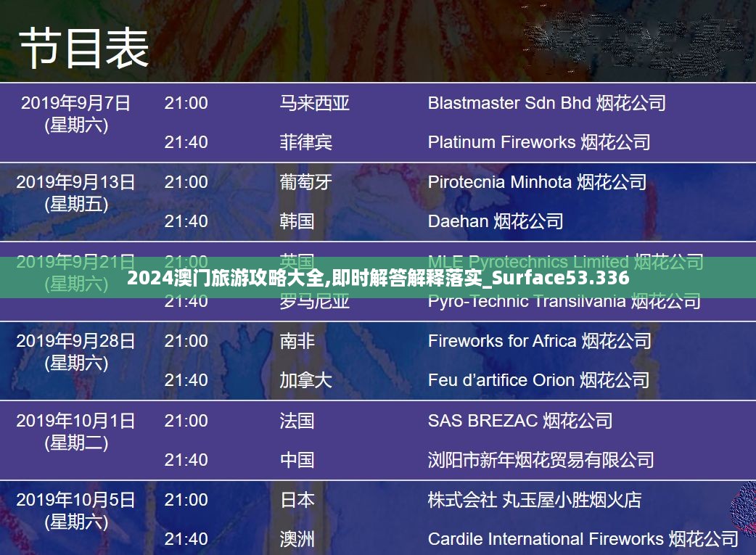
Task: Click the 21:40 time for 澳洲
Action: point(186,538)
